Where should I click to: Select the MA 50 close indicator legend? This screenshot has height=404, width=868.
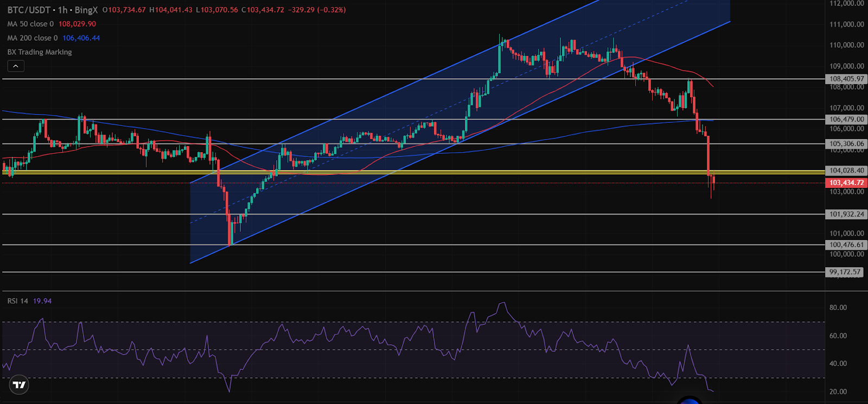click(x=30, y=24)
